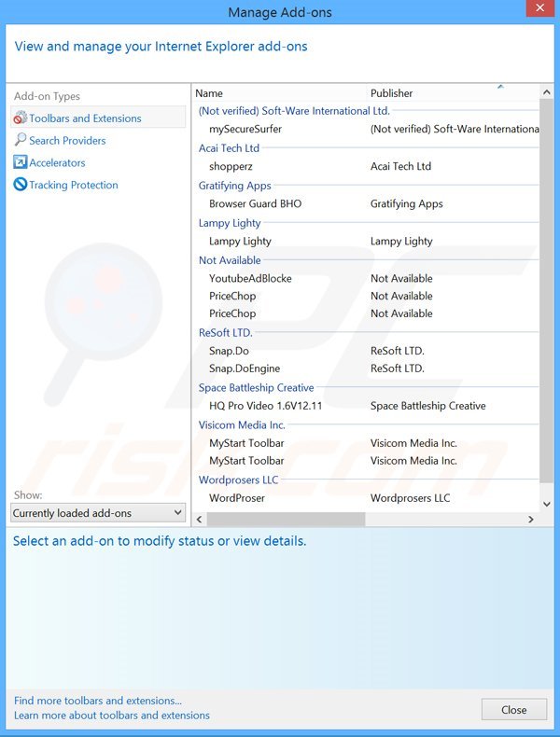Select the Lampy Lighty add-on row

[x=366, y=241]
